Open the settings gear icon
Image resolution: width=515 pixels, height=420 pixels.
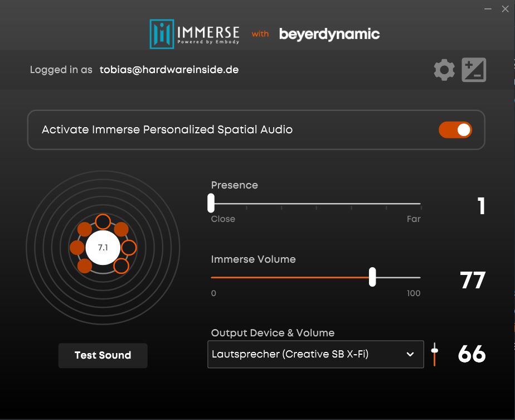pyautogui.click(x=444, y=70)
